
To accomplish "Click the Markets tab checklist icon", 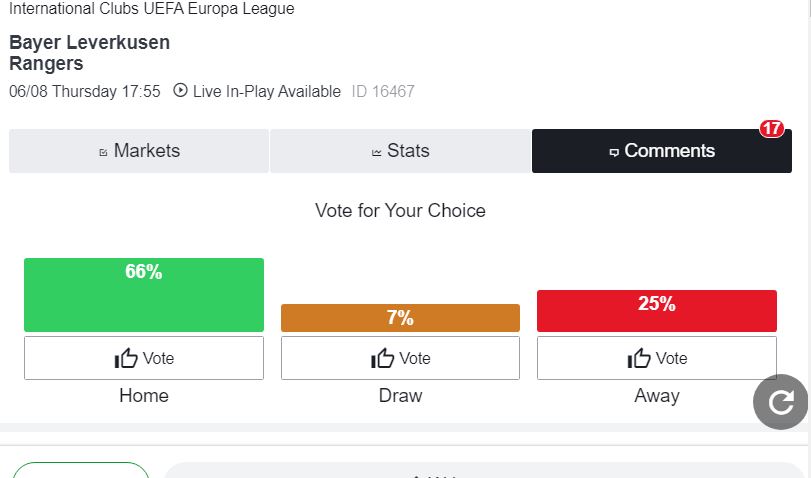I will tap(103, 152).
